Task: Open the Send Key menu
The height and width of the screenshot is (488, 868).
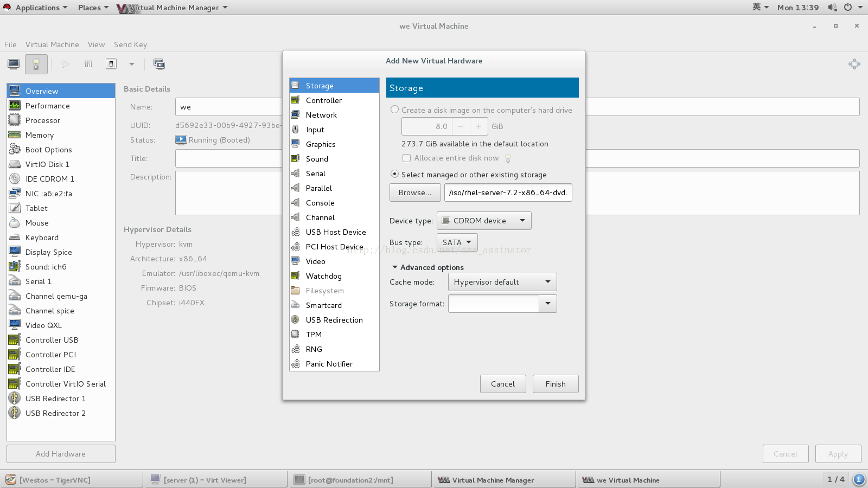Action: tap(130, 44)
